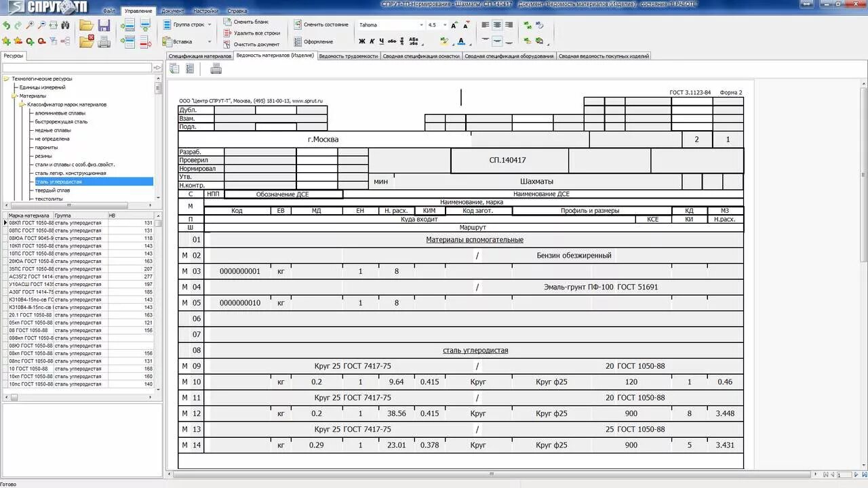Click the first document view icon above the form

(x=174, y=68)
